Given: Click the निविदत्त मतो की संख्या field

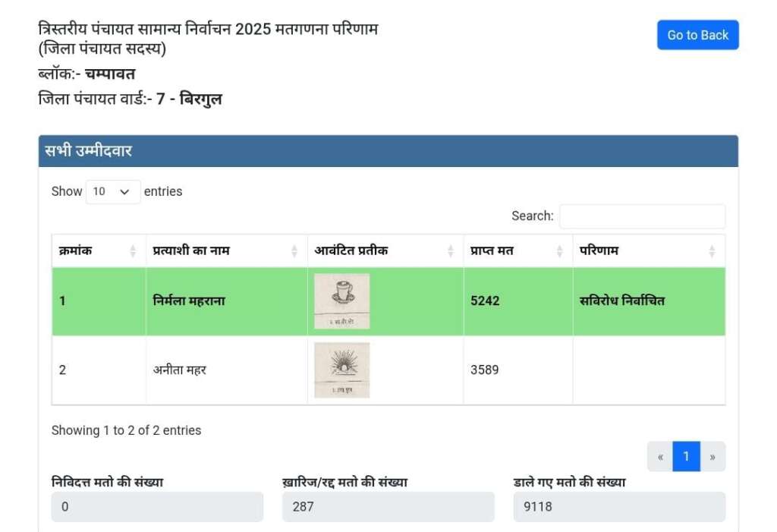Looking at the screenshot, I should (157, 506).
